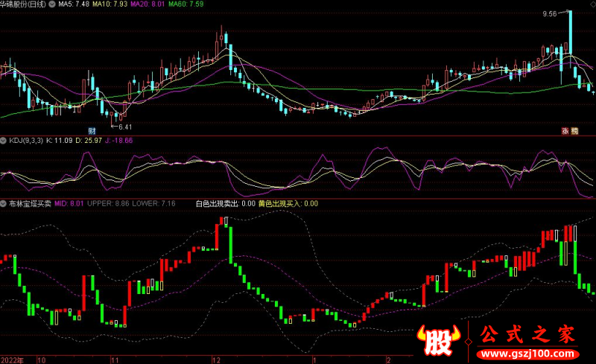Expand the KDJ(9,3,3) indicator dropdown arrow
The height and width of the screenshot is (364, 596).
(x=4, y=141)
